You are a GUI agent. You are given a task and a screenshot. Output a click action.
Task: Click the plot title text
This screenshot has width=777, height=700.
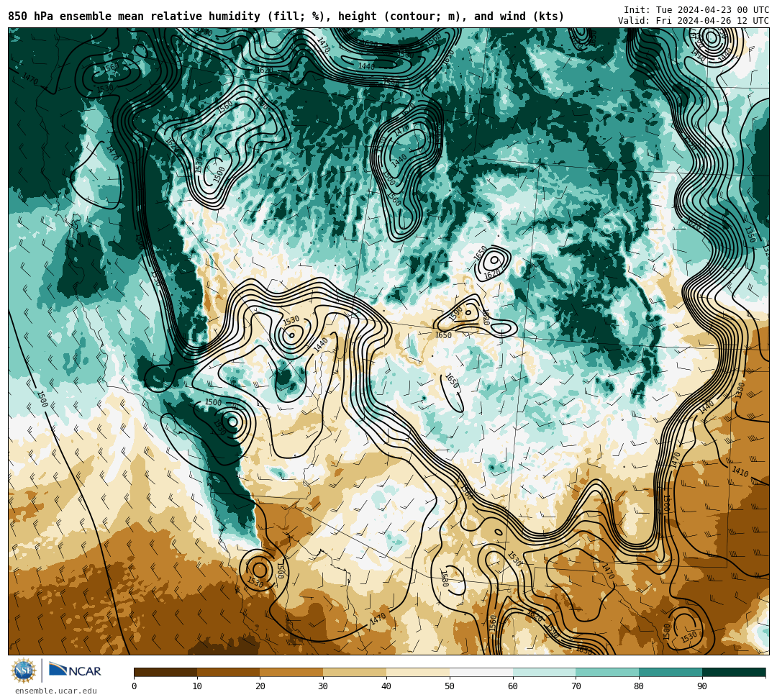click(x=286, y=17)
